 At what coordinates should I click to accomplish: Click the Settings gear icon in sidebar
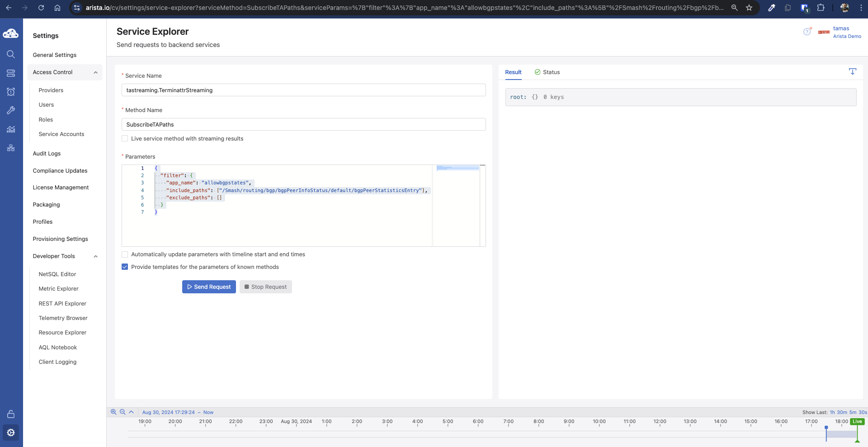(x=11, y=433)
